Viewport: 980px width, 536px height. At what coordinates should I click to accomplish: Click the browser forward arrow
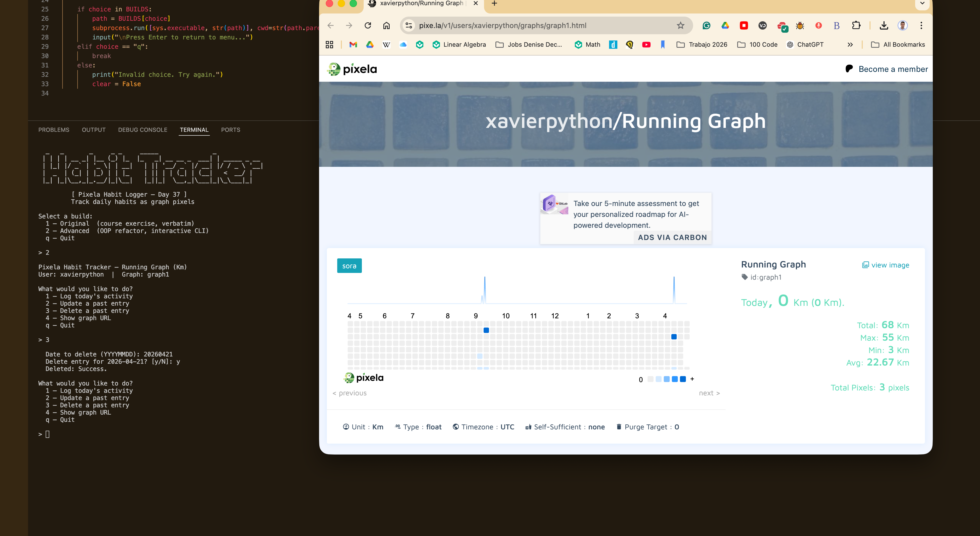pos(349,25)
